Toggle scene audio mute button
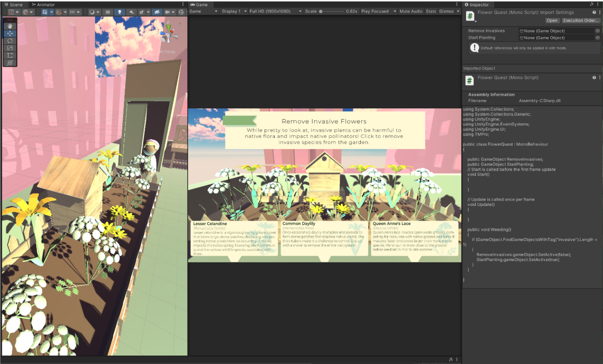 tap(132, 12)
